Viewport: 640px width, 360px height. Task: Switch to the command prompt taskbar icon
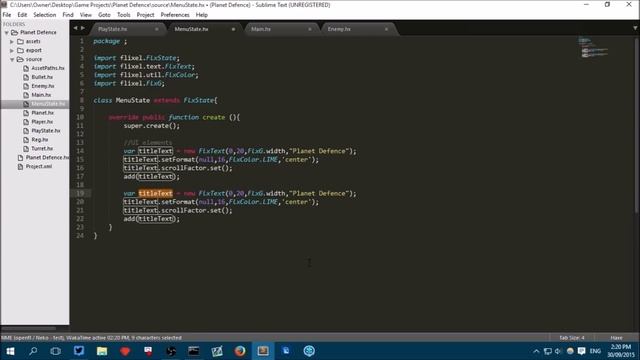tap(193, 351)
